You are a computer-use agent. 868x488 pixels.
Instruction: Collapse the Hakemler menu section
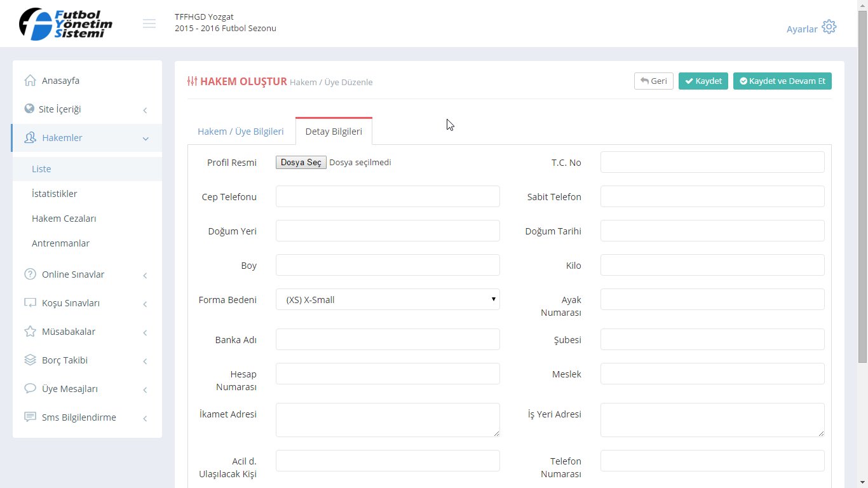pyautogui.click(x=145, y=139)
